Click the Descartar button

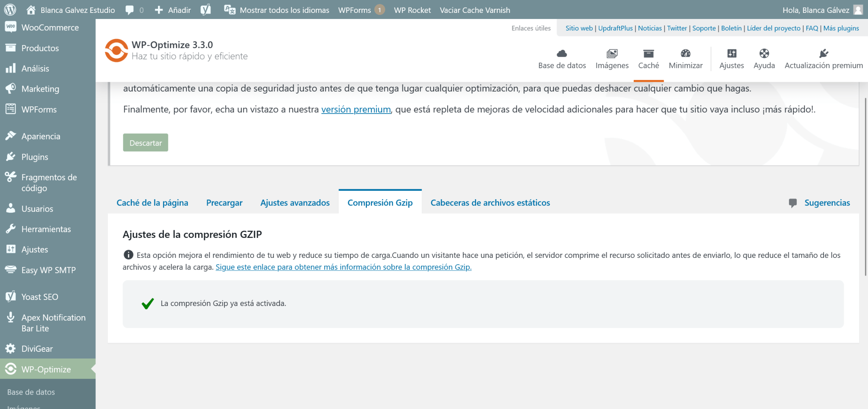(146, 143)
